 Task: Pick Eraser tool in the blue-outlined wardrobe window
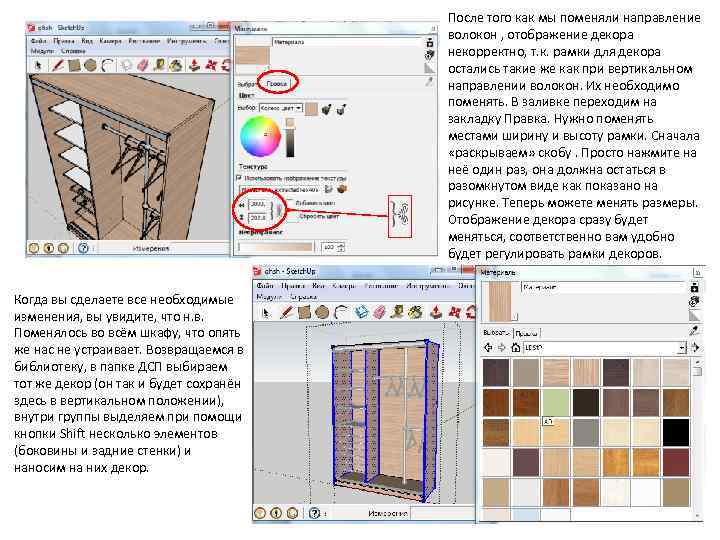click(x=379, y=313)
